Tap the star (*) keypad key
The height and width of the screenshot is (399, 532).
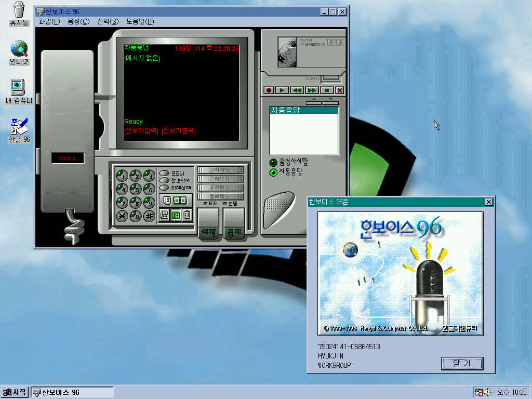pos(122,216)
